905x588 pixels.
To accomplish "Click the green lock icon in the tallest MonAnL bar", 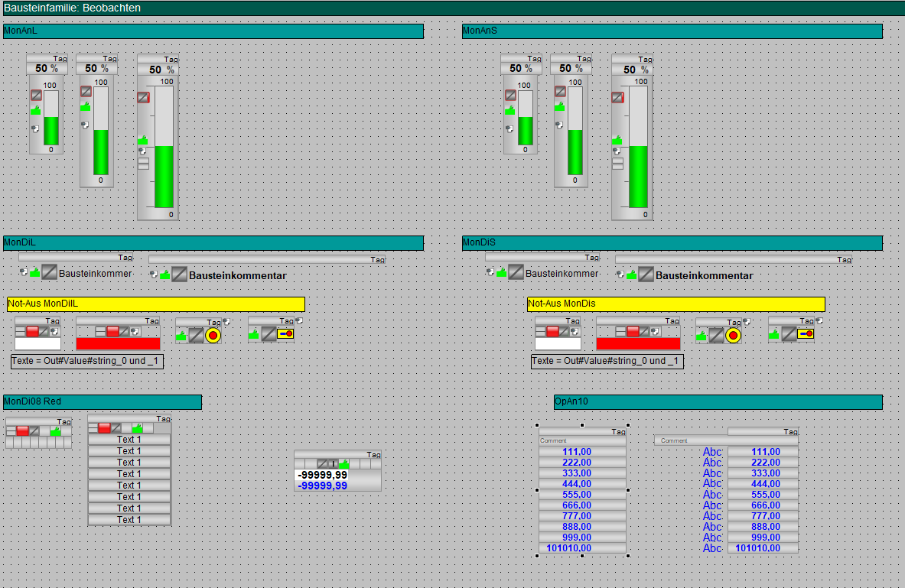I will [143, 141].
